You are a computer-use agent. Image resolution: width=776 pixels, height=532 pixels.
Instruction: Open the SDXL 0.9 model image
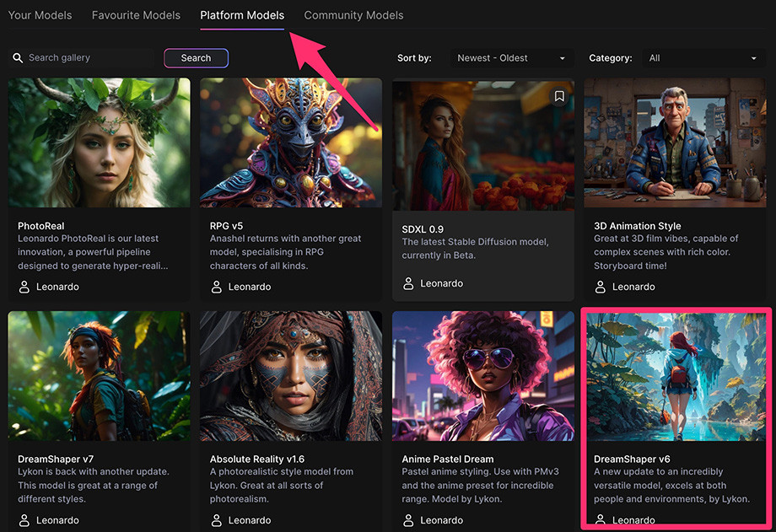pyautogui.click(x=483, y=146)
